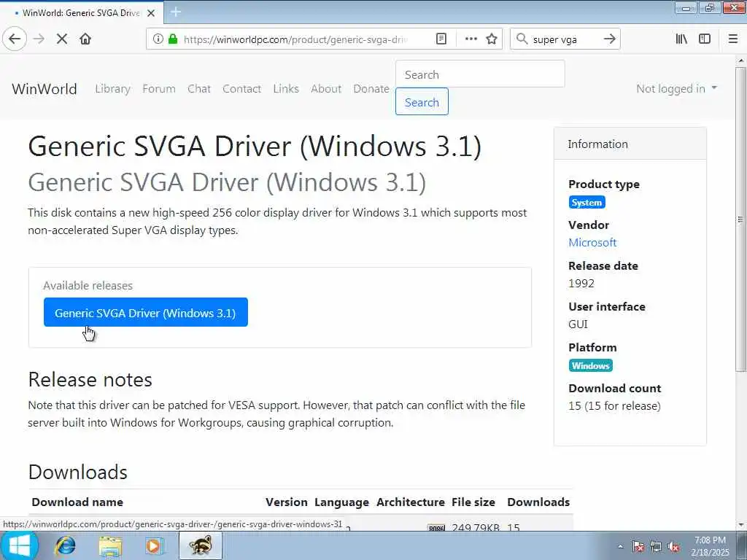747x560 pixels.
Task: Close the WinWorld tab
Action: click(x=151, y=13)
